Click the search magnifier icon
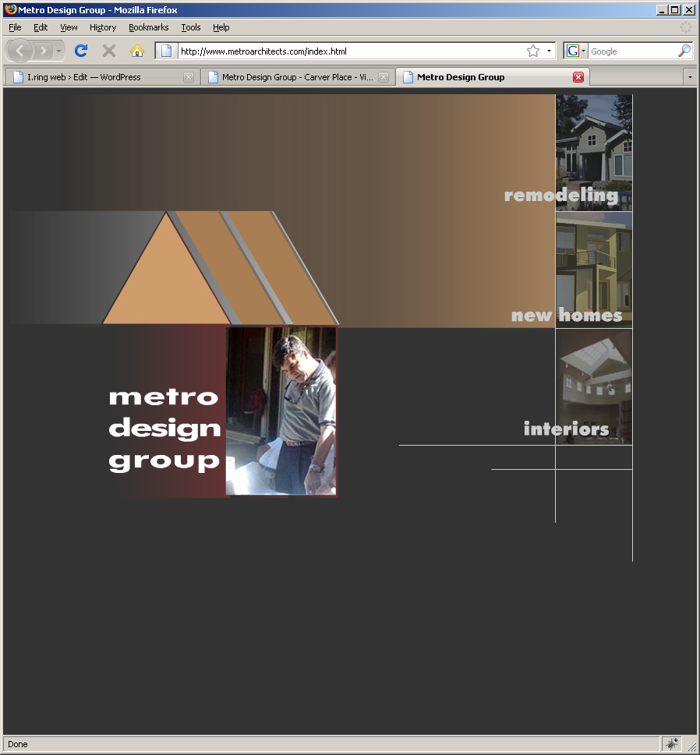 pos(684,51)
